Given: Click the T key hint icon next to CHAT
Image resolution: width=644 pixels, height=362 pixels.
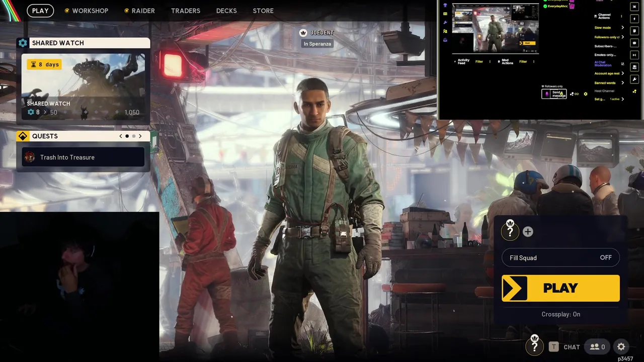Looking at the screenshot, I should click(554, 347).
